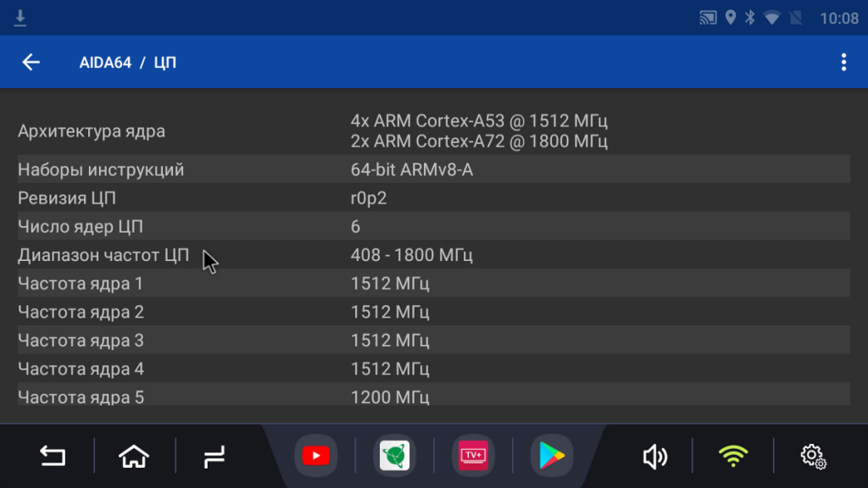Select the AIDA64 / ЦП header title
Image resolution: width=868 pixels, height=488 pixels.
pyautogui.click(x=127, y=63)
